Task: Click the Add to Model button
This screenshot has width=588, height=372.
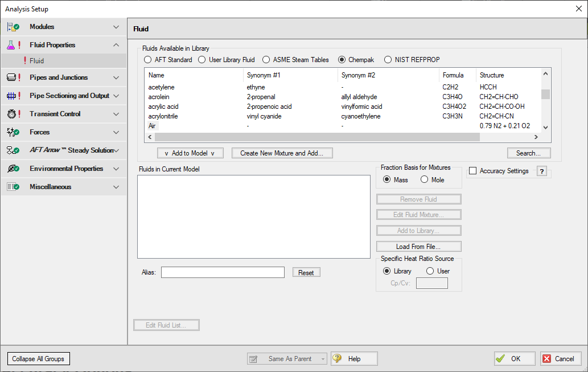Action: point(190,153)
